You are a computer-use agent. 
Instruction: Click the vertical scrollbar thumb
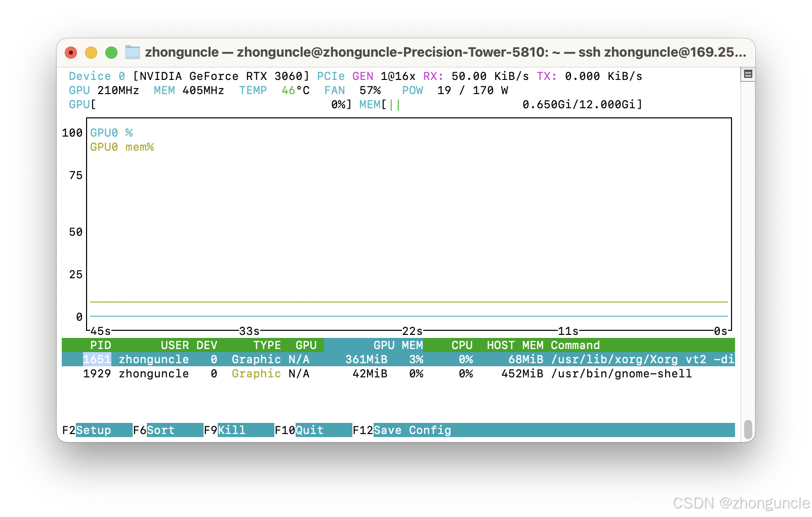pos(749,428)
